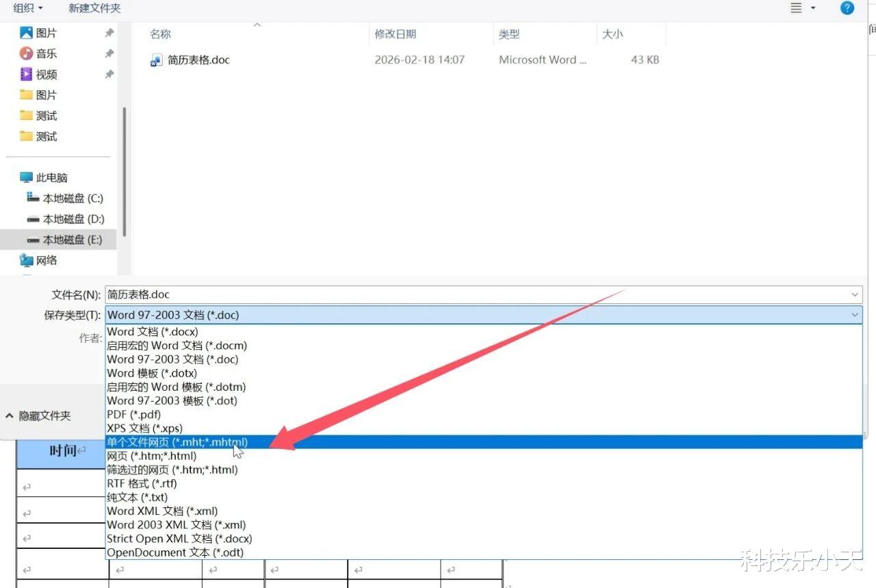
Task: Choose 启用宏的 Word 模板 (*.dotm)
Action: [484, 387]
